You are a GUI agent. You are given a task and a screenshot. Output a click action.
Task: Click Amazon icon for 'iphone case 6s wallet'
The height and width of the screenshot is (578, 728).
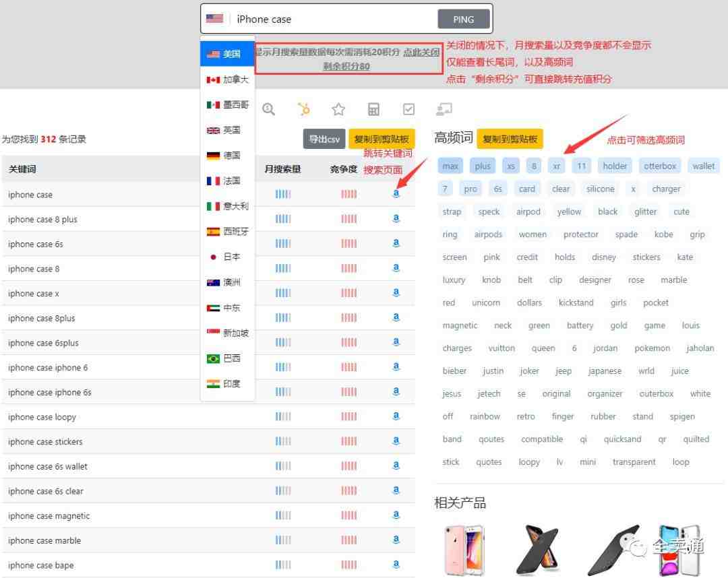pos(396,465)
